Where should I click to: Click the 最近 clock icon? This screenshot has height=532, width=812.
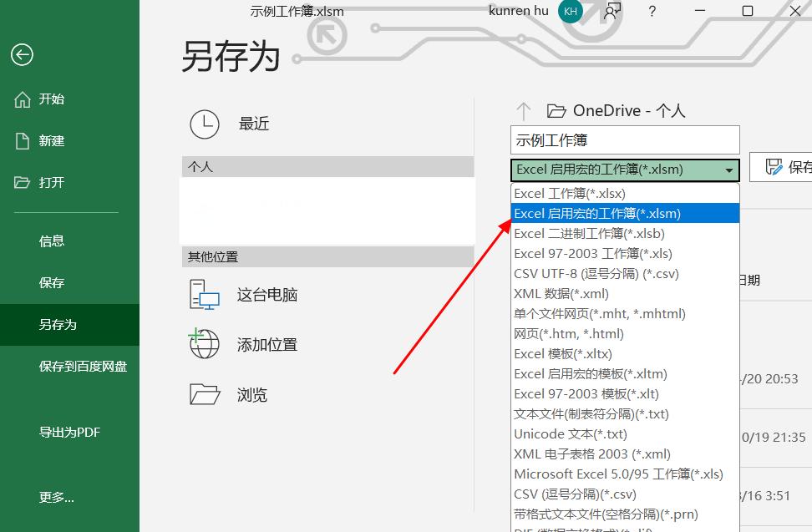(x=205, y=124)
